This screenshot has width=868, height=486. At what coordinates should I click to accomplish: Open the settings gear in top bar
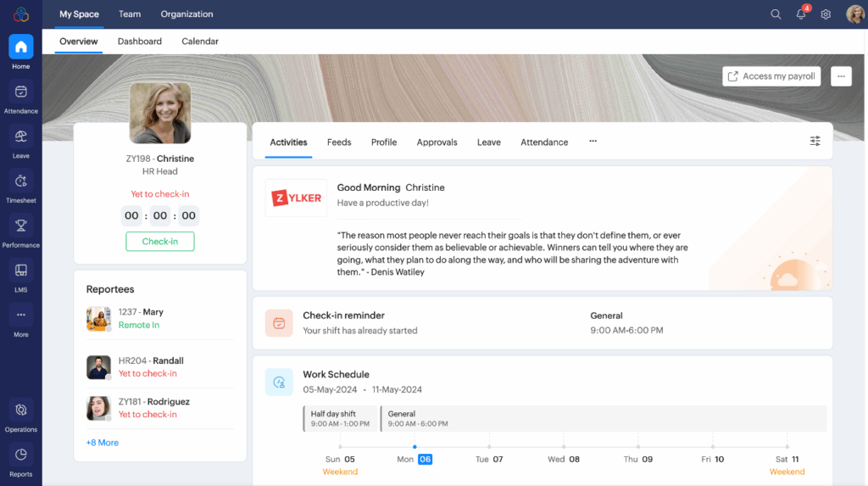point(826,14)
